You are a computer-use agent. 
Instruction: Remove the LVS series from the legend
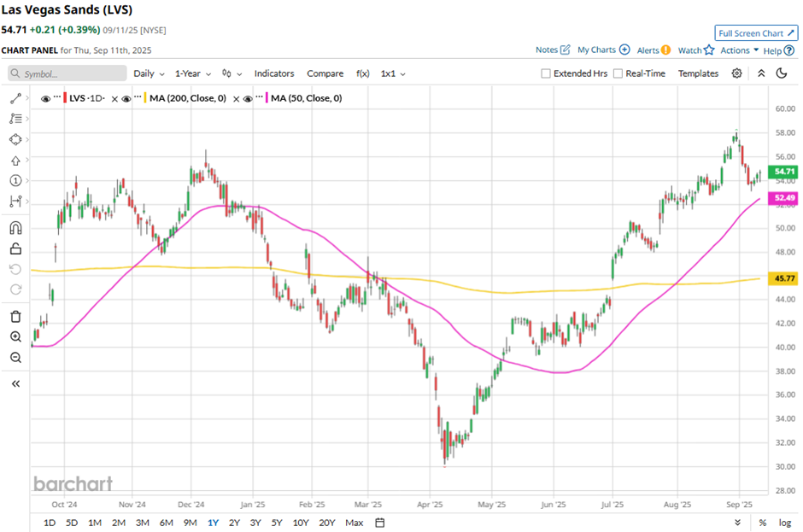tap(114, 99)
